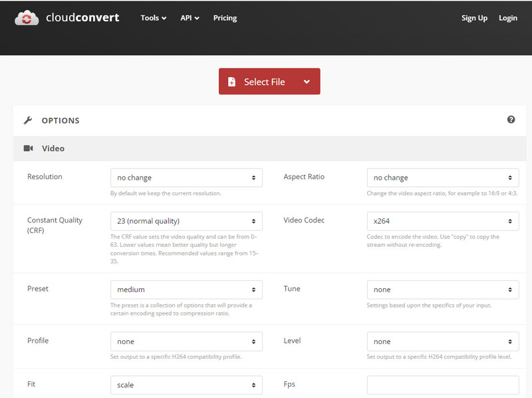Open help via the question mark icon
Viewport: 532px width, 398px height.
(x=511, y=120)
